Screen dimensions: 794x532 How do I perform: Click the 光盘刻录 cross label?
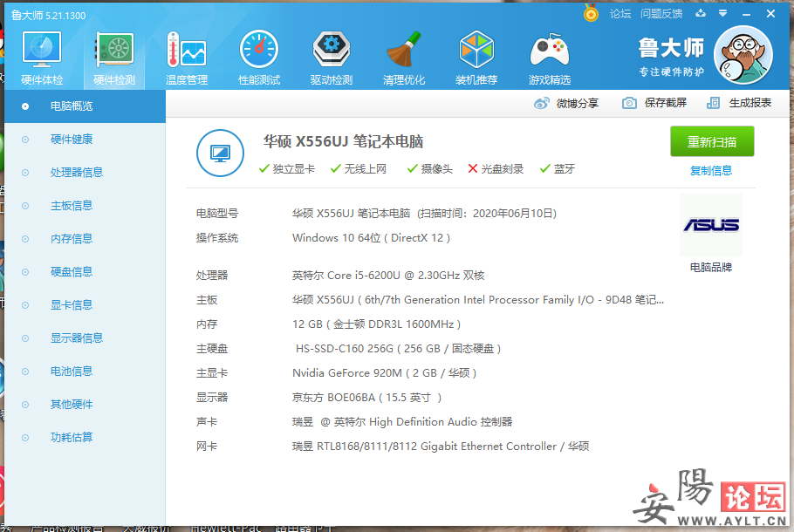(496, 169)
